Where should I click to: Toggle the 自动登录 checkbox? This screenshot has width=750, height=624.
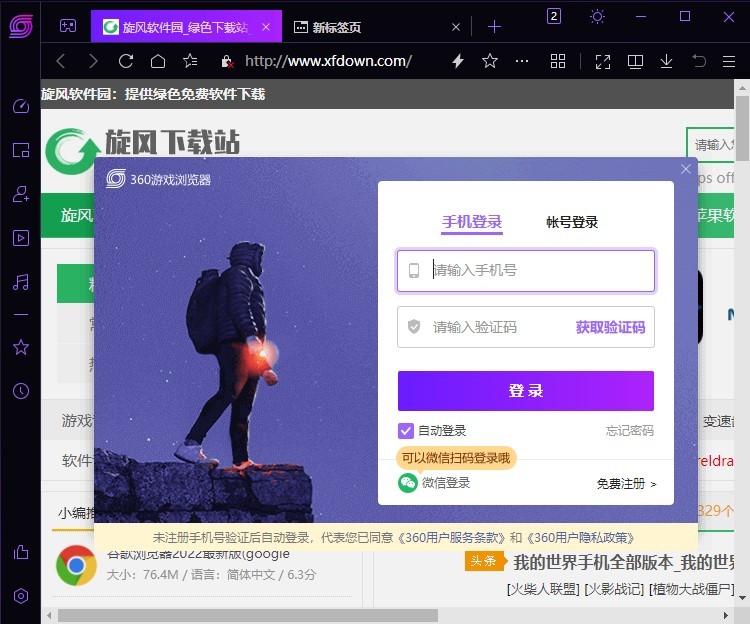click(x=406, y=431)
